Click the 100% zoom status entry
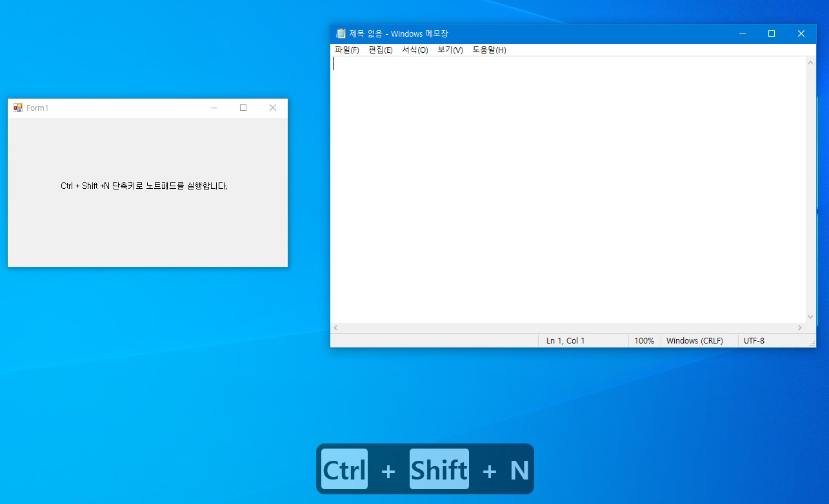 tap(644, 341)
